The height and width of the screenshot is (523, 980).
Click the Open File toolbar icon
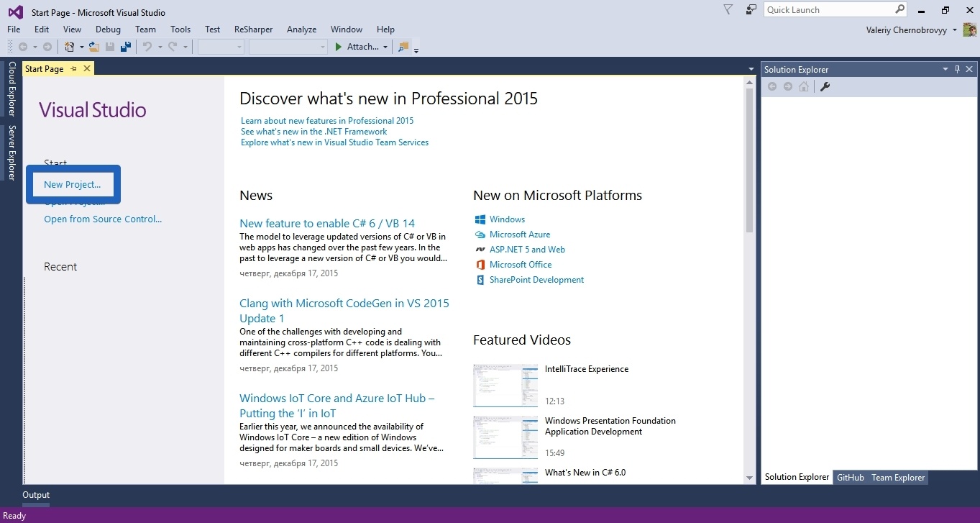(x=94, y=47)
